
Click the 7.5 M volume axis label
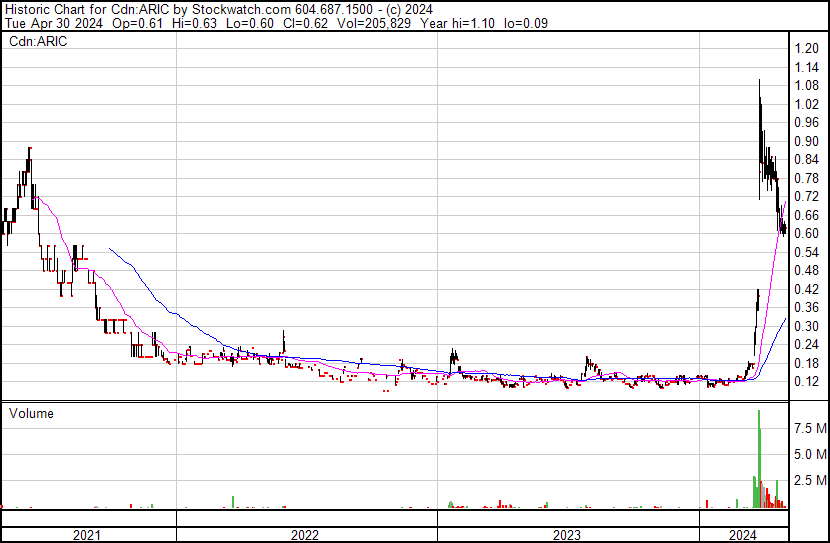click(808, 428)
